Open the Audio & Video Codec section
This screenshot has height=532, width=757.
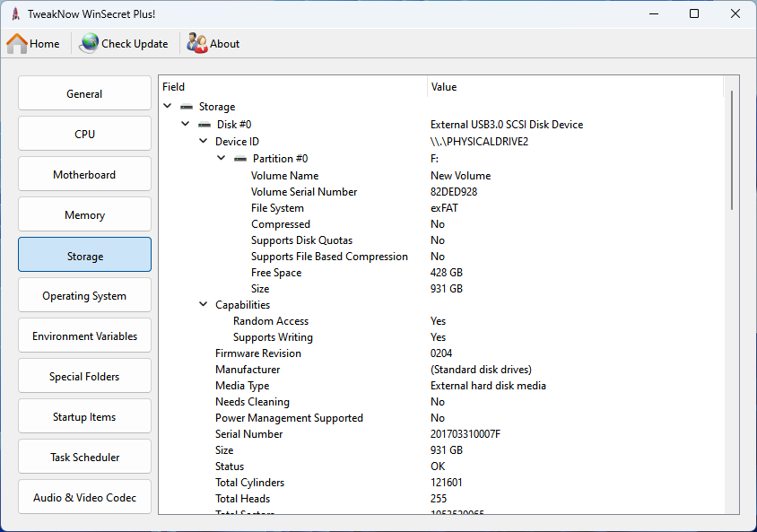tap(84, 497)
